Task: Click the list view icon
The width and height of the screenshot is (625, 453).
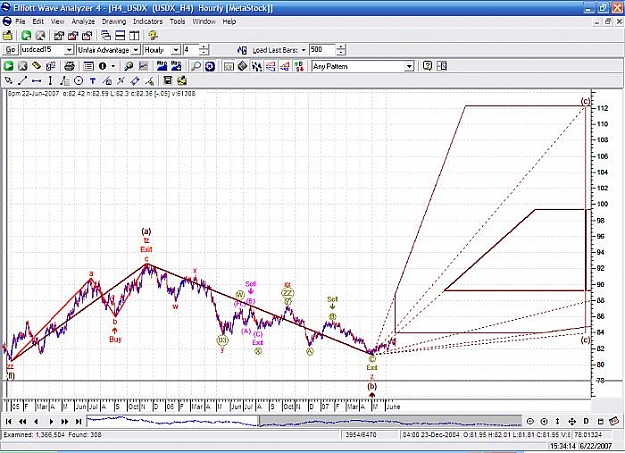Action: click(x=88, y=66)
